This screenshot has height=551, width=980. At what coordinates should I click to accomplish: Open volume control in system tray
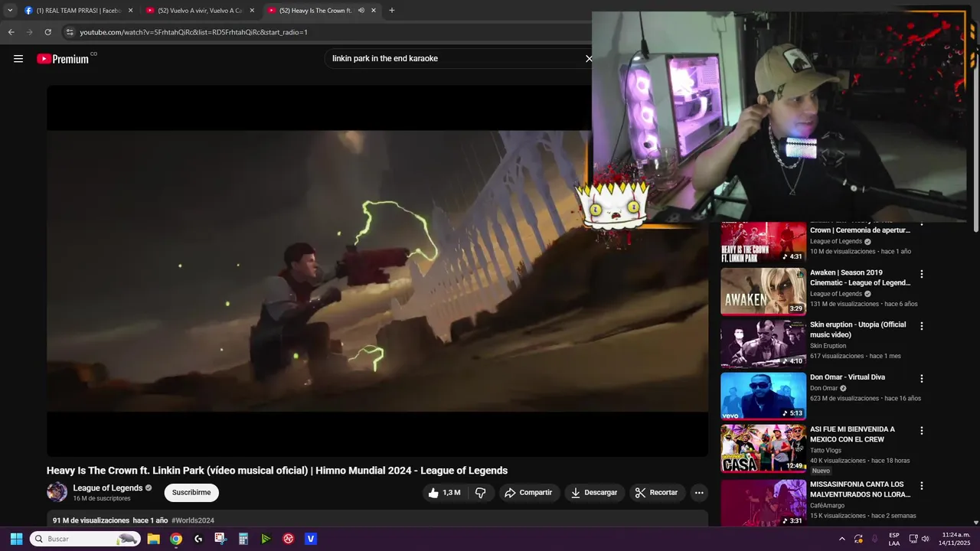925,539
